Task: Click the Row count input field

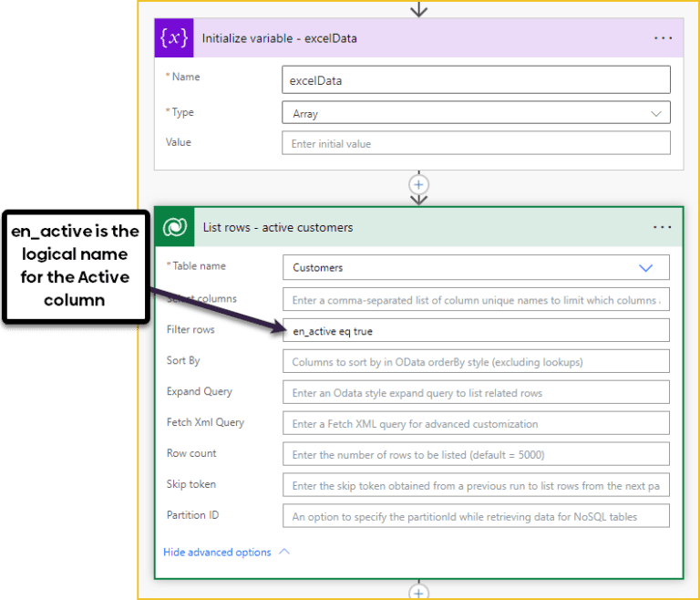Action: [x=476, y=454]
